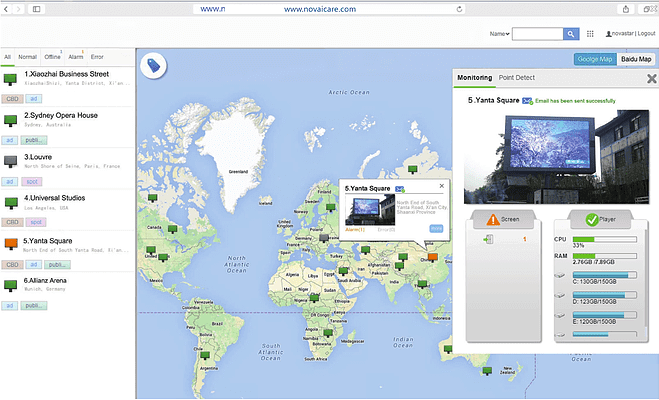
Task: Open the apps grid icon in header
Action: 591,34
